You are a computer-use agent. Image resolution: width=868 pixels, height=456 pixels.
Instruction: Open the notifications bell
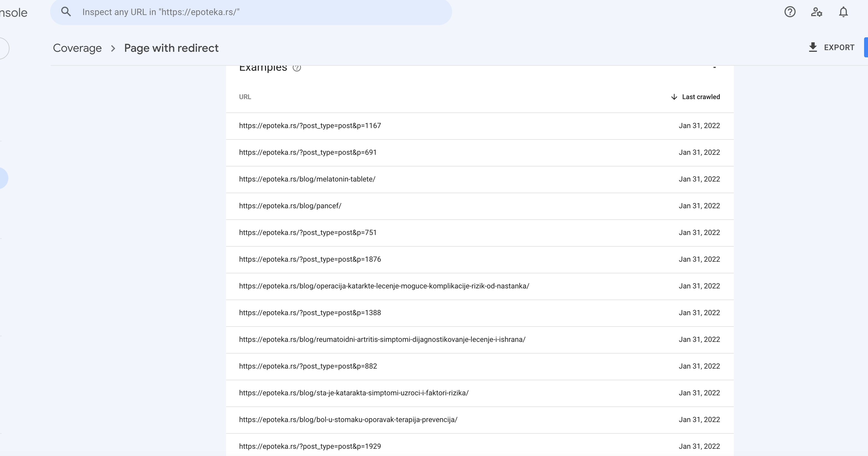point(843,12)
